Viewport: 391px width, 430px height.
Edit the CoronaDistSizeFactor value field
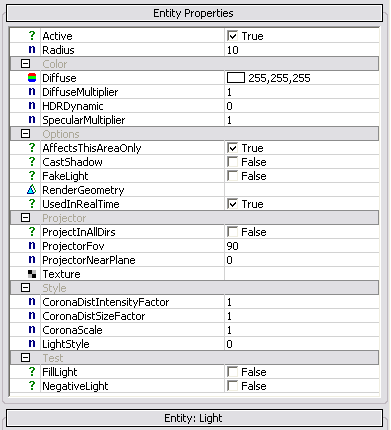tap(302, 316)
